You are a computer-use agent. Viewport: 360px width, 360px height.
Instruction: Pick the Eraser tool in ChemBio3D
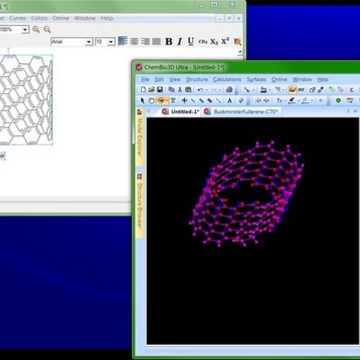[241, 100]
